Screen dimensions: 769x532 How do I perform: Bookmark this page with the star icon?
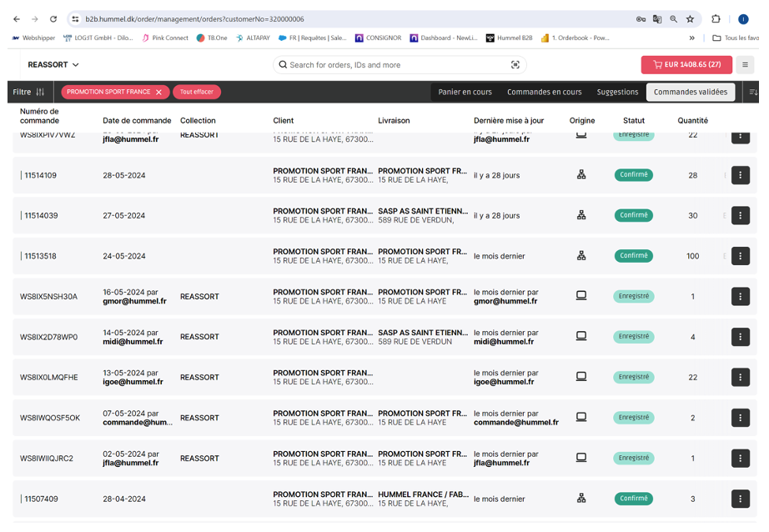coord(690,19)
